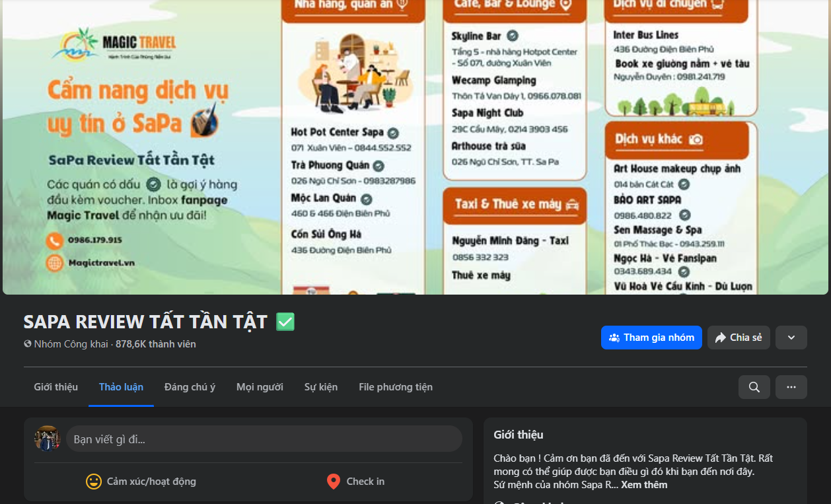The width and height of the screenshot is (831, 504).
Task: Select the Mọi người tab
Action: (260, 387)
